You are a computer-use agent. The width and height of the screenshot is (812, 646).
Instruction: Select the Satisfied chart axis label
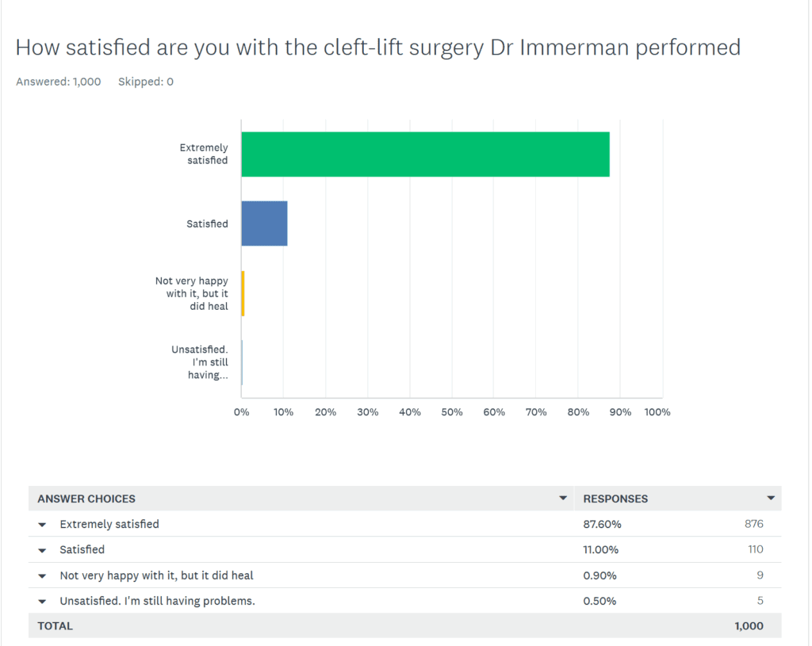click(207, 224)
